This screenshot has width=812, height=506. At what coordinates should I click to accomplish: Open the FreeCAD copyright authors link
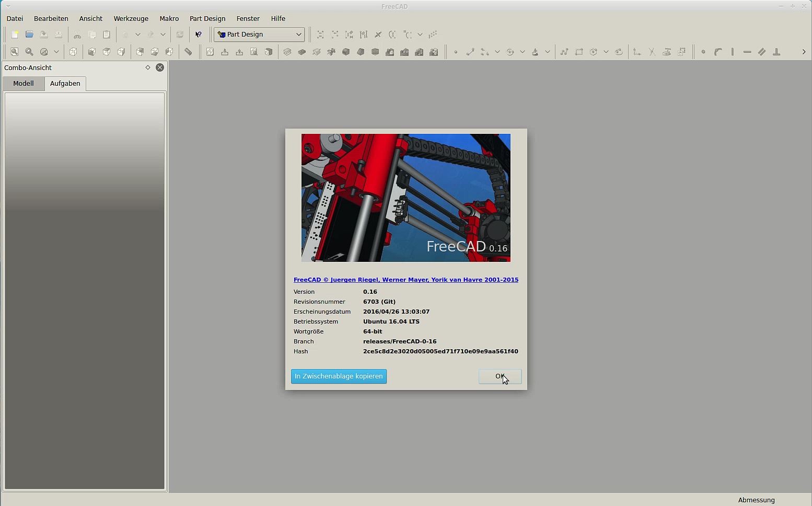point(406,280)
